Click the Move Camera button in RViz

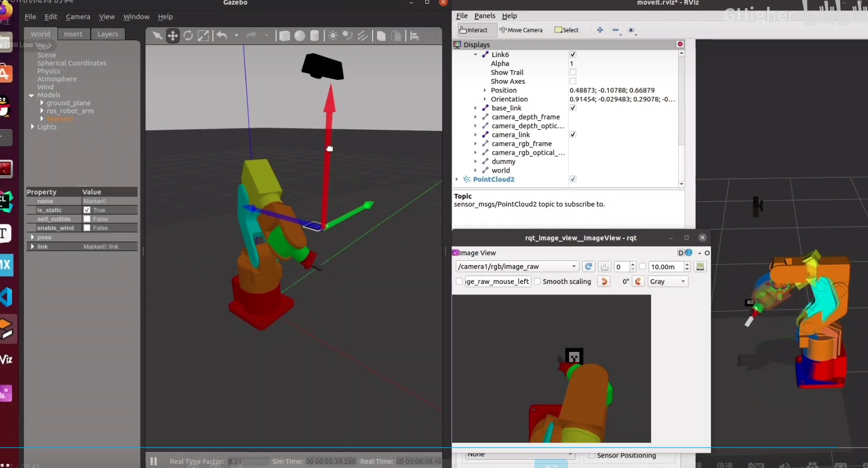click(x=521, y=30)
